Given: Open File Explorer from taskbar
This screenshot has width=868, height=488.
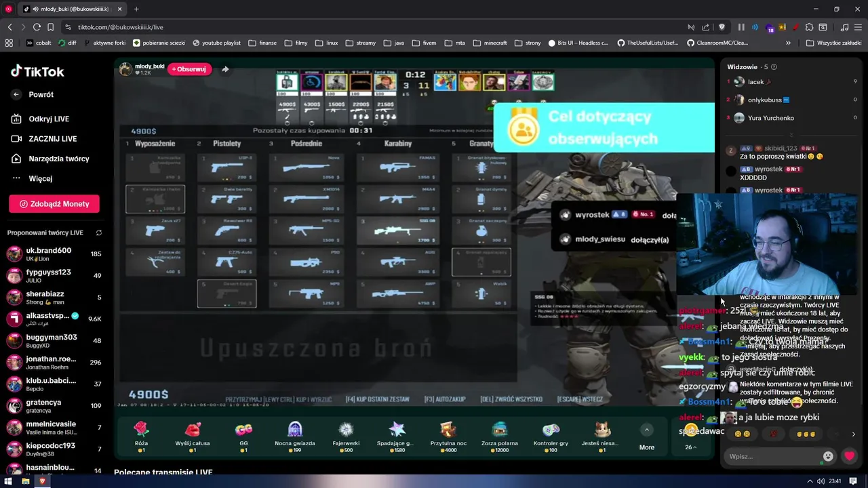Looking at the screenshot, I should 25,481.
